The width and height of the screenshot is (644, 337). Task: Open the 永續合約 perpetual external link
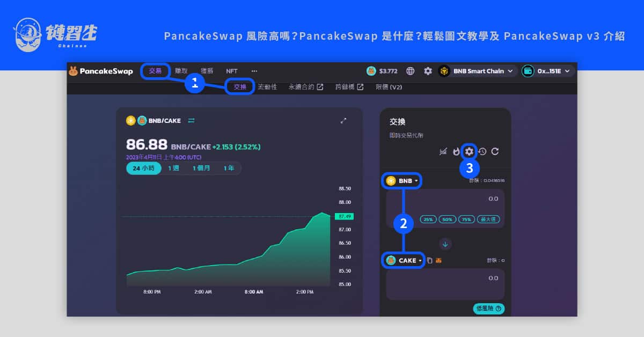[306, 87]
